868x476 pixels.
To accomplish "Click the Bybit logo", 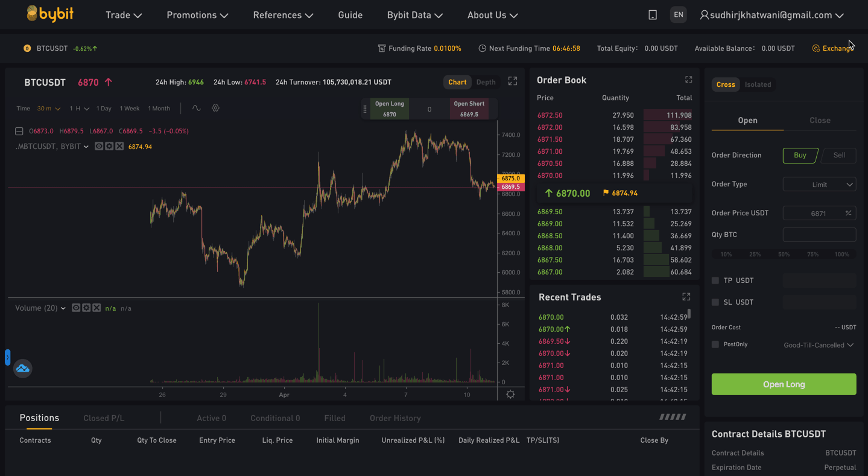I will click(x=50, y=14).
